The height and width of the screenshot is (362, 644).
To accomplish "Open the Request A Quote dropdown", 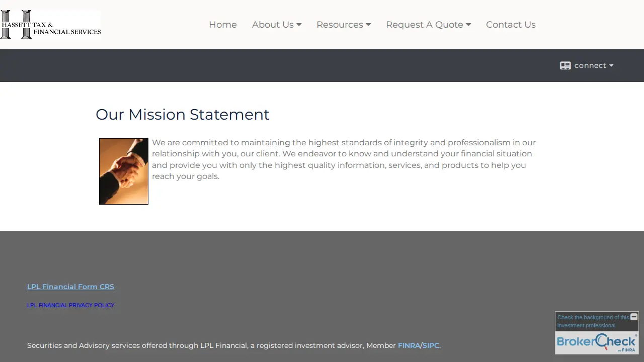I will point(428,25).
